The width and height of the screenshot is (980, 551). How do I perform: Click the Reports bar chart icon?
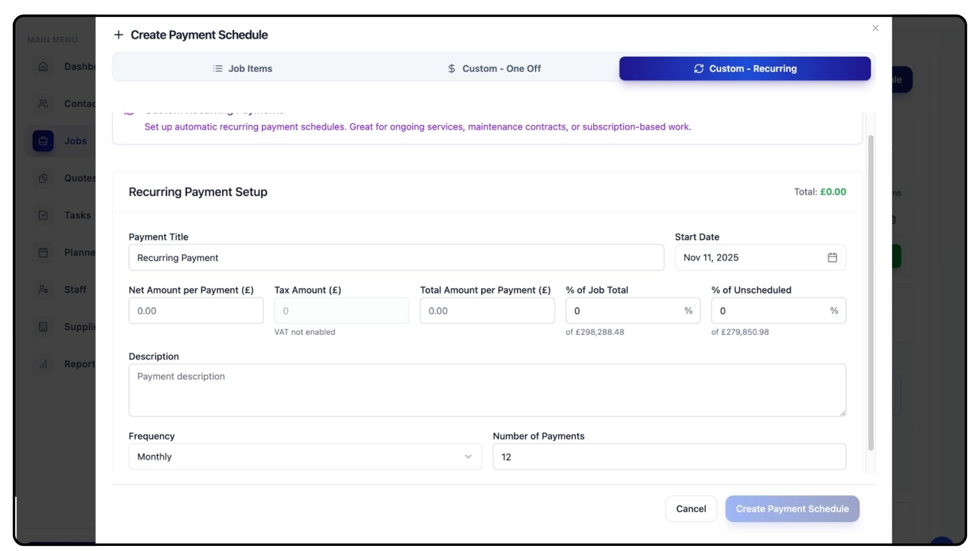click(43, 364)
